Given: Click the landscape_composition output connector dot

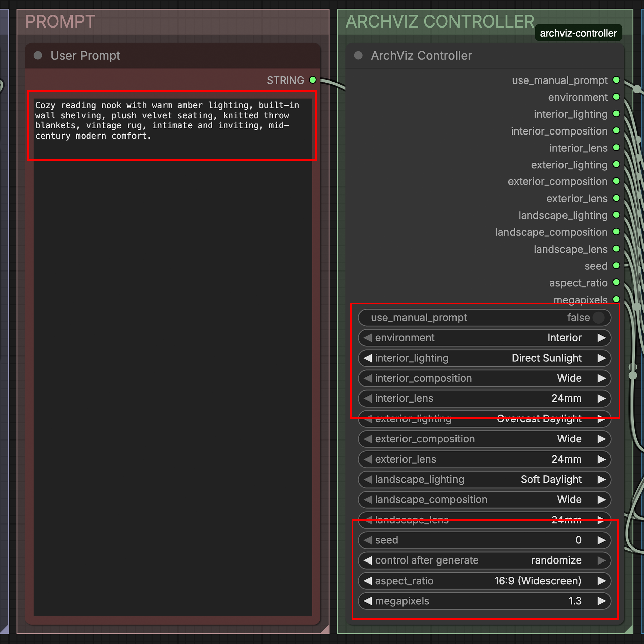Looking at the screenshot, I should pos(616,232).
